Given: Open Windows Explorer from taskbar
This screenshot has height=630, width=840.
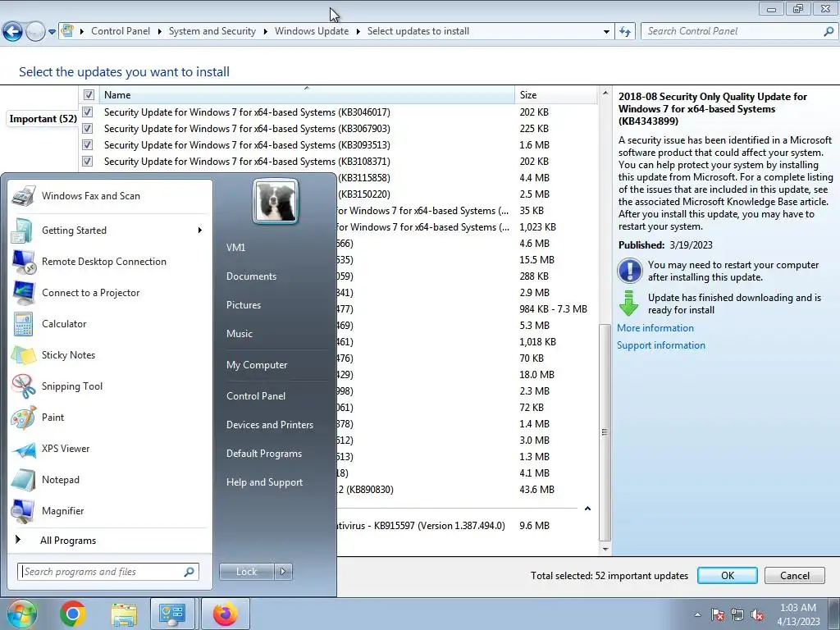Looking at the screenshot, I should [124, 614].
